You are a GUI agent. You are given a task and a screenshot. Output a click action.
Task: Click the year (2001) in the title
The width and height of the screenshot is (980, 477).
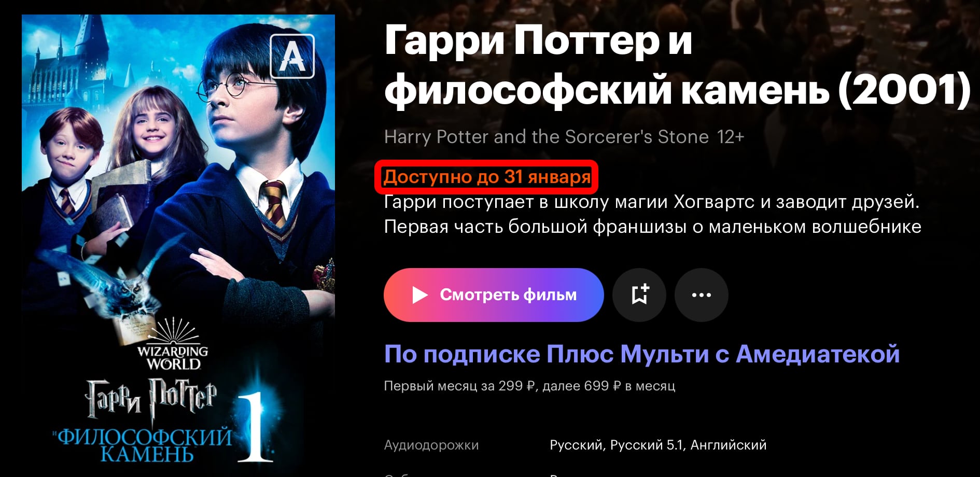(904, 89)
